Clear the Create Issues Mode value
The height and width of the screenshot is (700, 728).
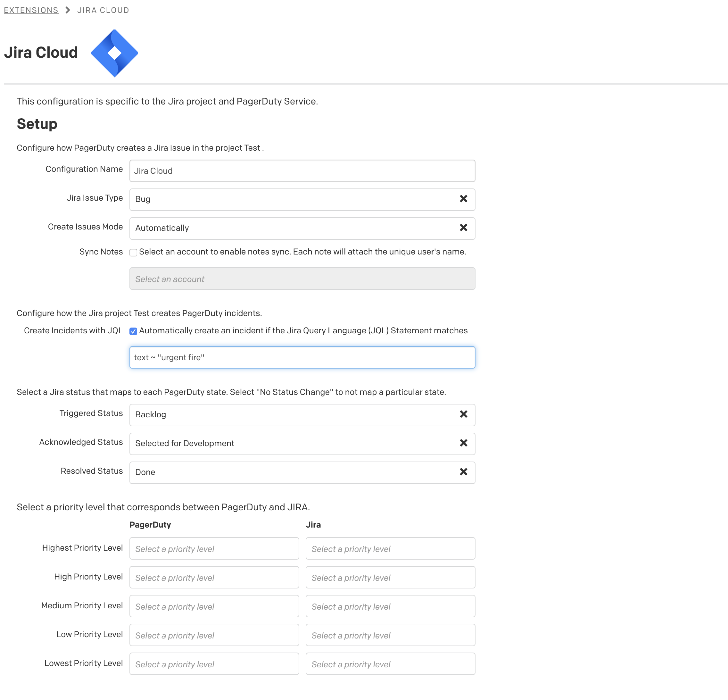[463, 228]
